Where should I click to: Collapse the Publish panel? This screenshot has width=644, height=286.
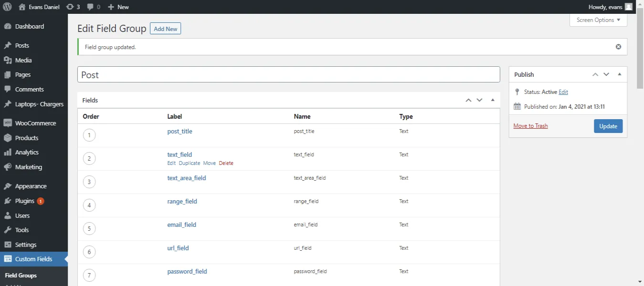coord(619,74)
